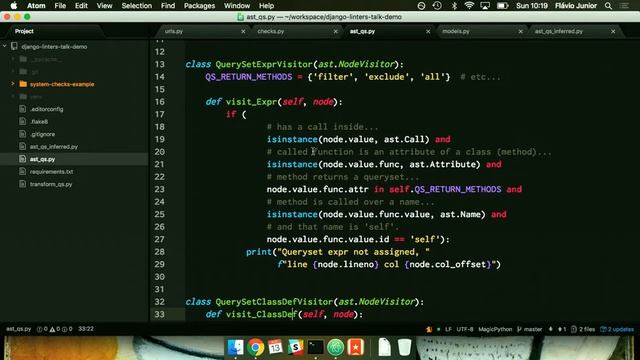Open the Find menu
This screenshot has width=640, height=360.
168,6
